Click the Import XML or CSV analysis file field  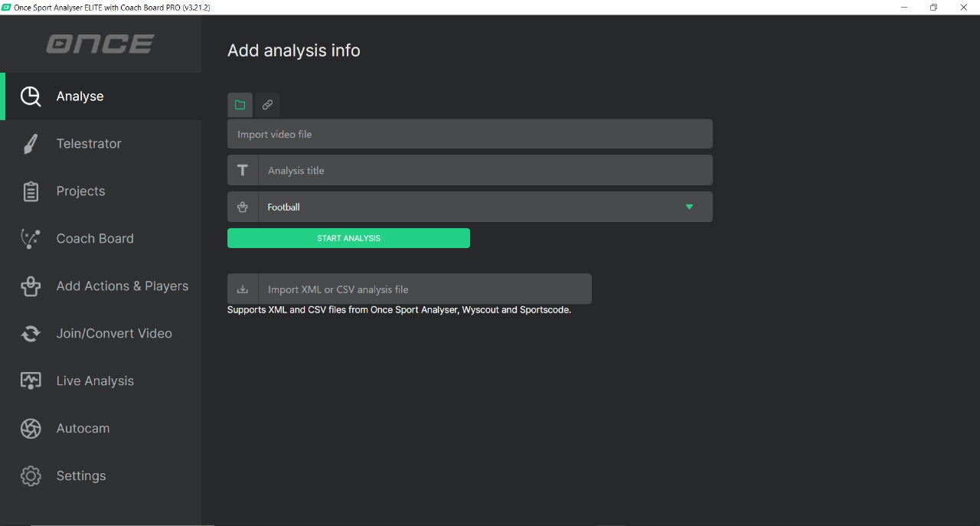point(425,289)
